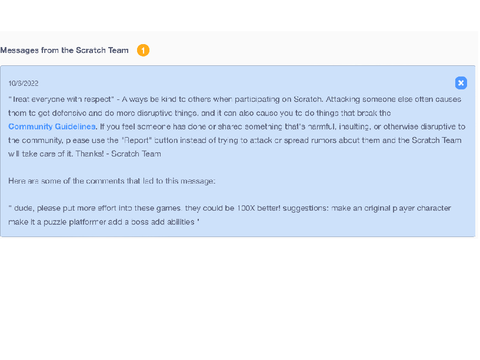Click the orange unread count badge

[143, 50]
